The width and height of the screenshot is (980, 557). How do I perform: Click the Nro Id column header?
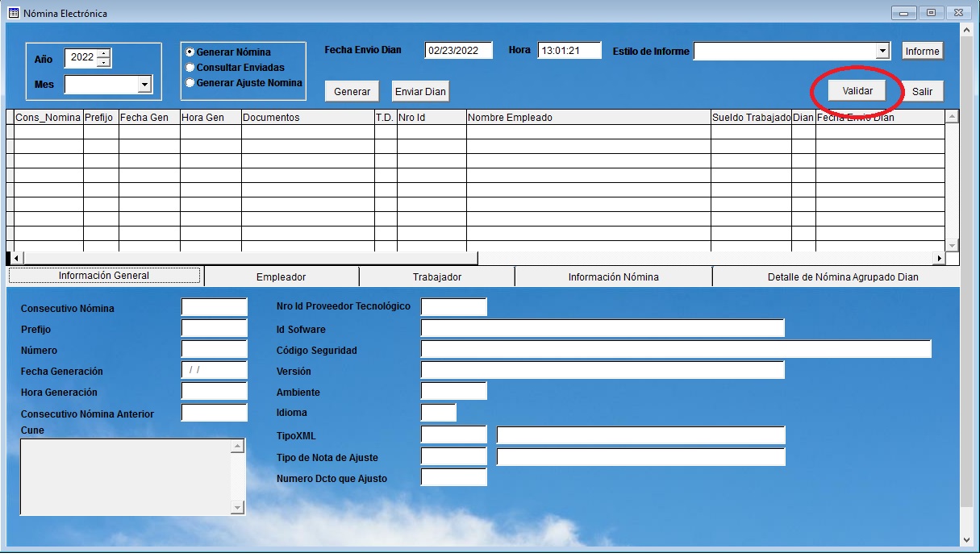coord(432,117)
